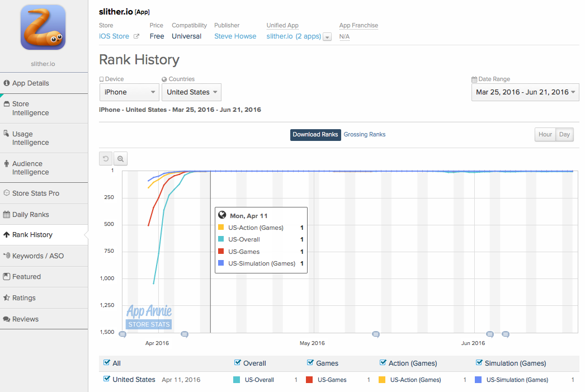Image resolution: width=585 pixels, height=392 pixels.
Task: Open the Countries United States dropdown
Action: [191, 92]
